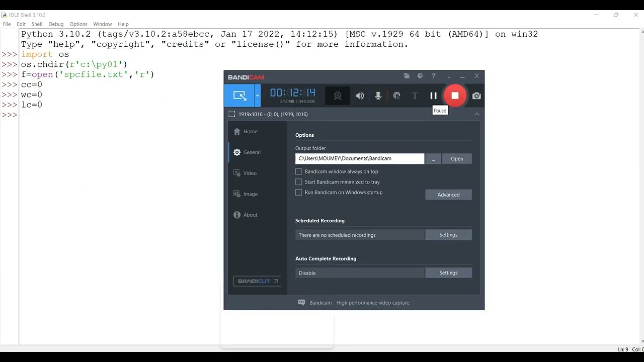Select Bandicam screen recording mode button
Screen dimensions: 644x362
pyautogui.click(x=239, y=96)
